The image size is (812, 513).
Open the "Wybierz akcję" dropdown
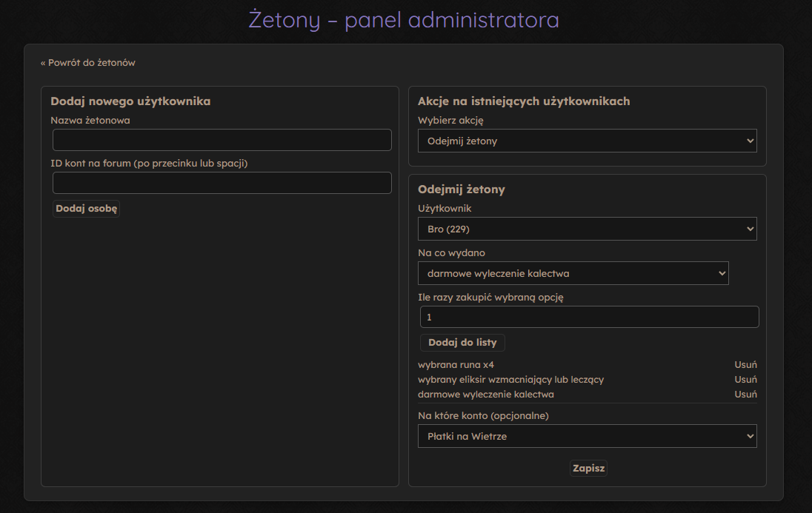pos(587,141)
